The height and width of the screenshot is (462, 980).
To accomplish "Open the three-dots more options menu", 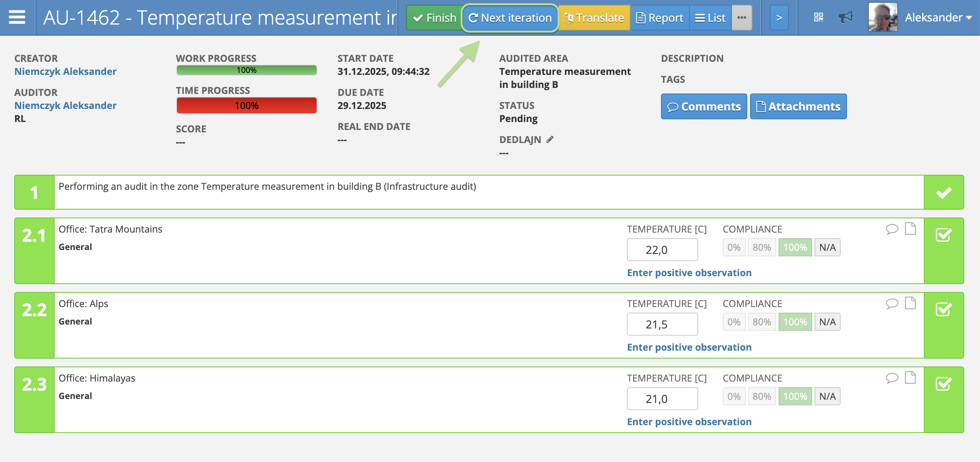I will point(742,17).
